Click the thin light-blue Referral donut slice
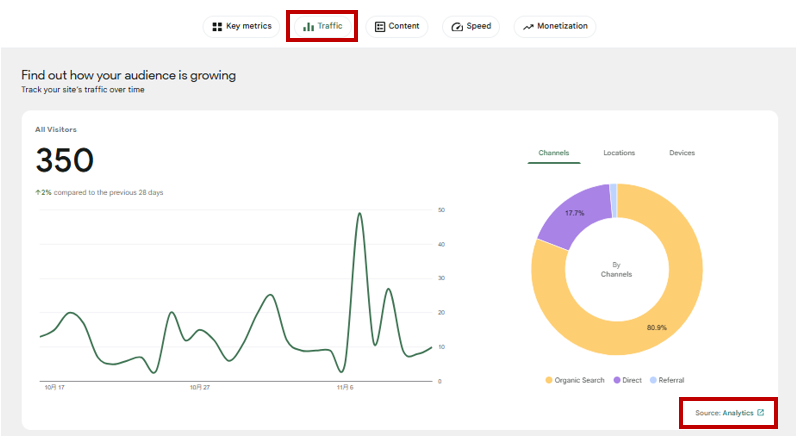This screenshot has height=441, width=796. 613,200
